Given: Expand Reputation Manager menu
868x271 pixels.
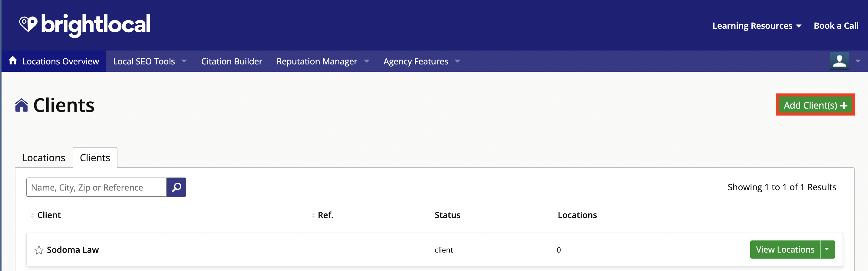Looking at the screenshot, I should point(323,61).
